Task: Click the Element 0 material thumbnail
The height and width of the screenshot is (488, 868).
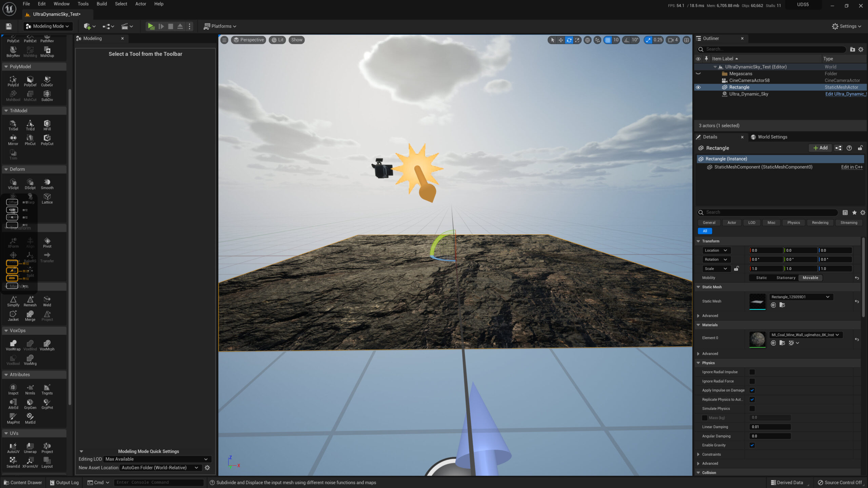Action: pyautogui.click(x=757, y=339)
